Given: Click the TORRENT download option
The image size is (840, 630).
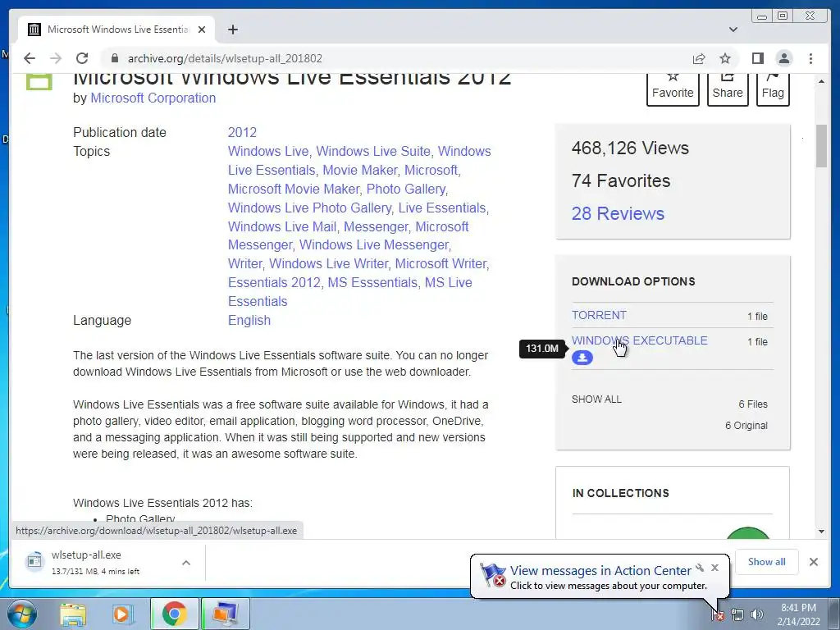Looking at the screenshot, I should (599, 315).
